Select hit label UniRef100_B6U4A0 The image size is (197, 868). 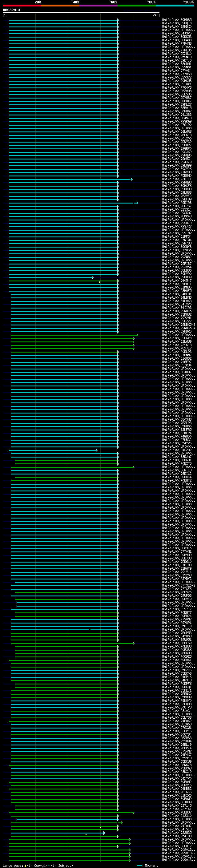(177, 40)
